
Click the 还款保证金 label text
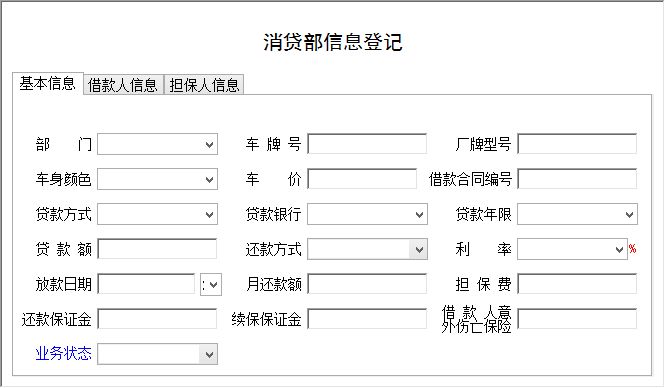click(56, 319)
